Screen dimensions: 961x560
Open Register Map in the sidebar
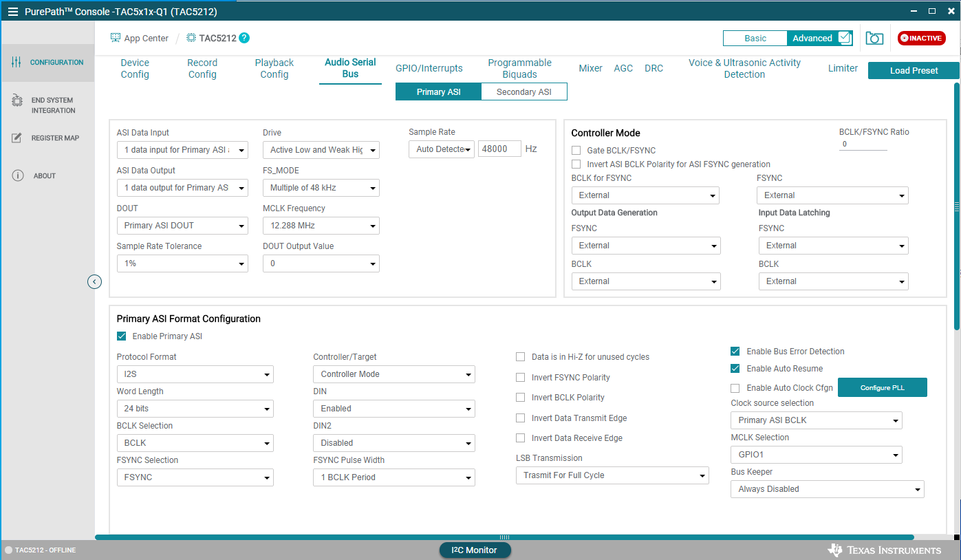(x=47, y=138)
